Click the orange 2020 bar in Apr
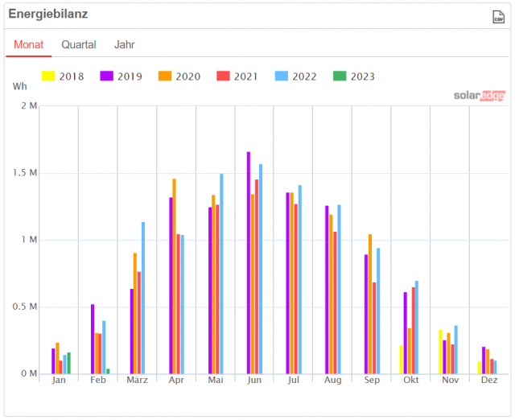Image resolution: width=515 pixels, height=420 pixels. pos(175,276)
